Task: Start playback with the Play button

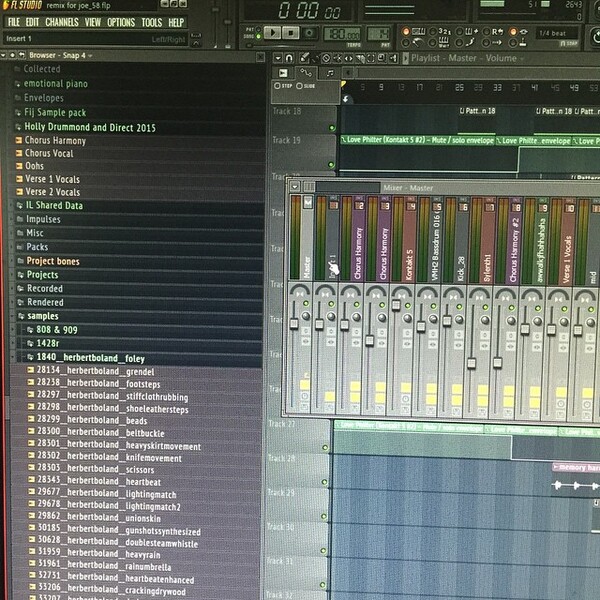Action: 272,33
